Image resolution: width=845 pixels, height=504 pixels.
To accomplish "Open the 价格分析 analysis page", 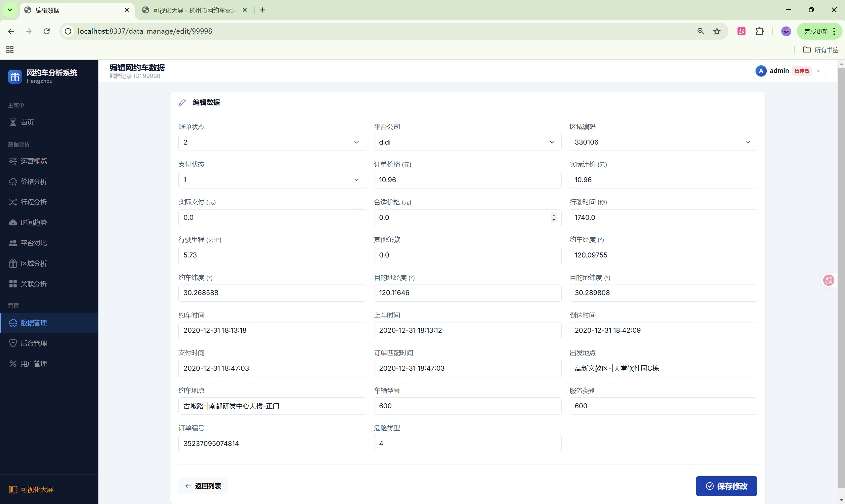I will [x=34, y=181].
